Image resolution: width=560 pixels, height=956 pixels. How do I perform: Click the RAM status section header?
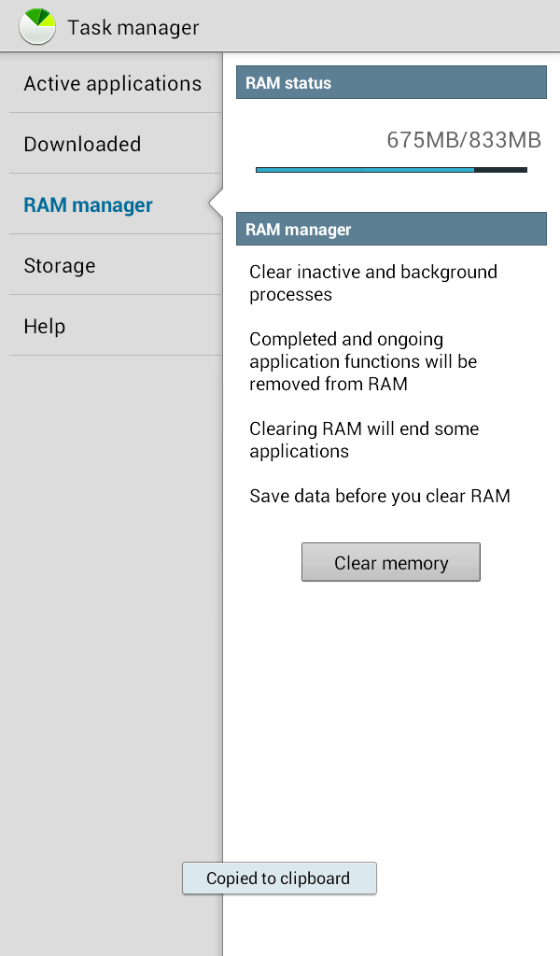[x=391, y=83]
